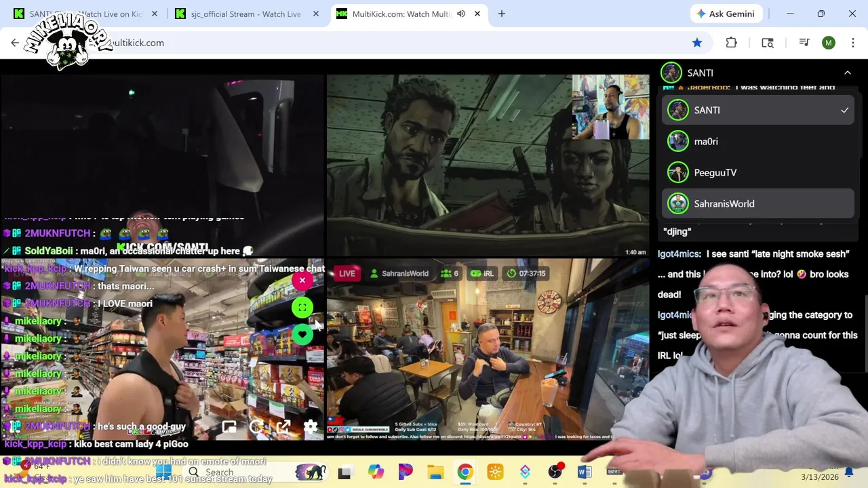This screenshot has width=868, height=488.
Task: Select PeeguuTV in the chat list
Action: tap(758, 172)
